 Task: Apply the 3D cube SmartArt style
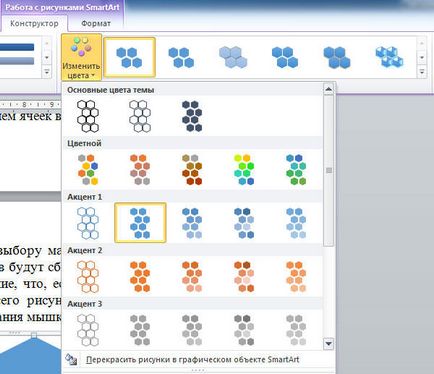click(389, 57)
